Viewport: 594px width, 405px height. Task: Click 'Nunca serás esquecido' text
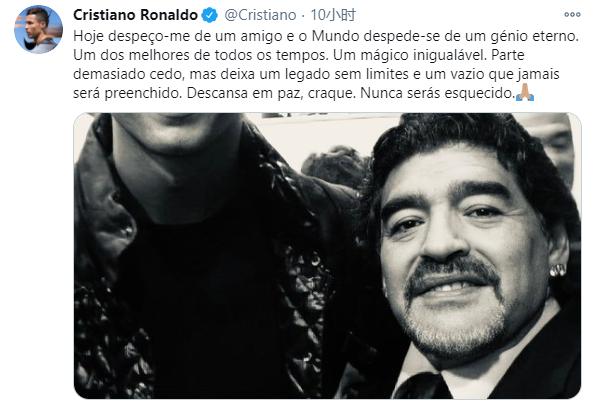(438, 93)
